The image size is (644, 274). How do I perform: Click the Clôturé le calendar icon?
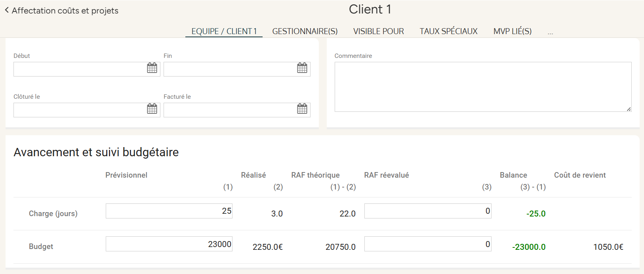(x=152, y=109)
